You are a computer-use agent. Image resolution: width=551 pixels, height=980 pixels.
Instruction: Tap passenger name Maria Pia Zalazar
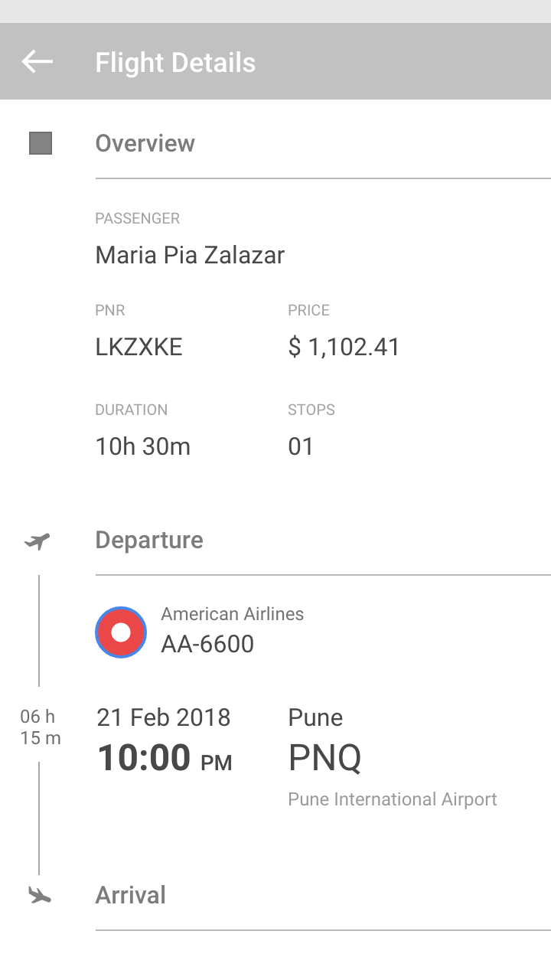point(190,255)
